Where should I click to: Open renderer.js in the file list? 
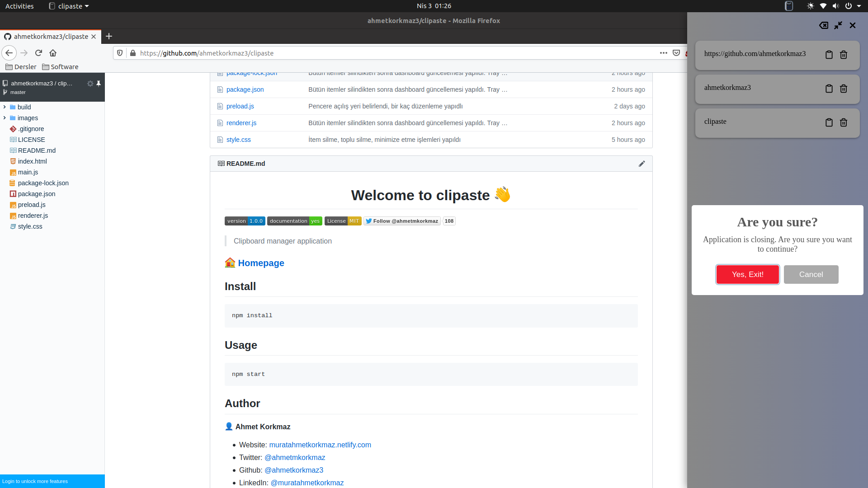(241, 123)
